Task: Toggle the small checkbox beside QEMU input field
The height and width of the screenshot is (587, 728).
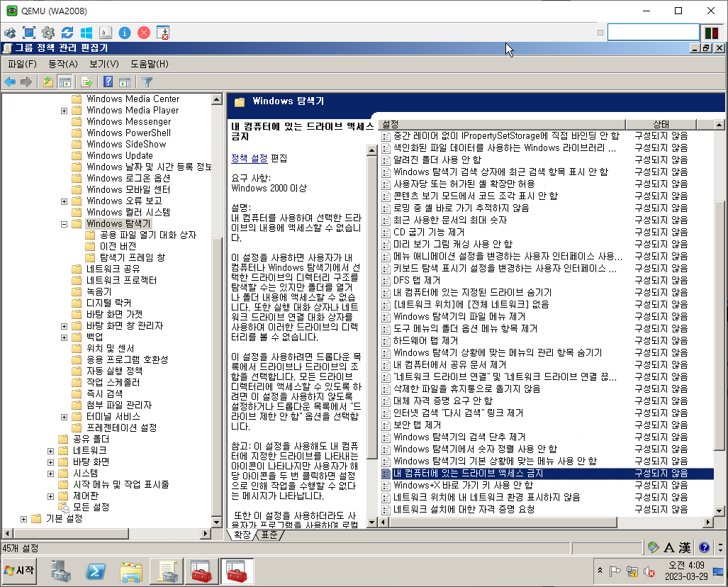Action: click(x=600, y=33)
